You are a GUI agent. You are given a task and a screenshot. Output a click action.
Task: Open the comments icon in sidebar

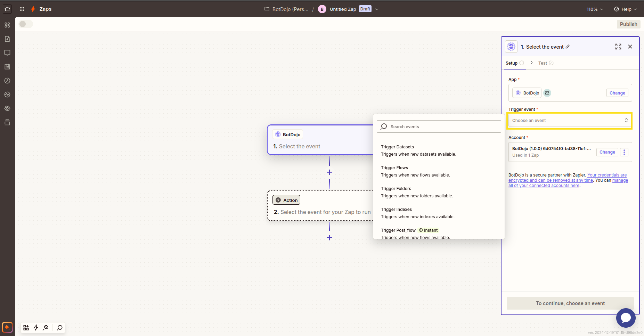click(x=7, y=53)
